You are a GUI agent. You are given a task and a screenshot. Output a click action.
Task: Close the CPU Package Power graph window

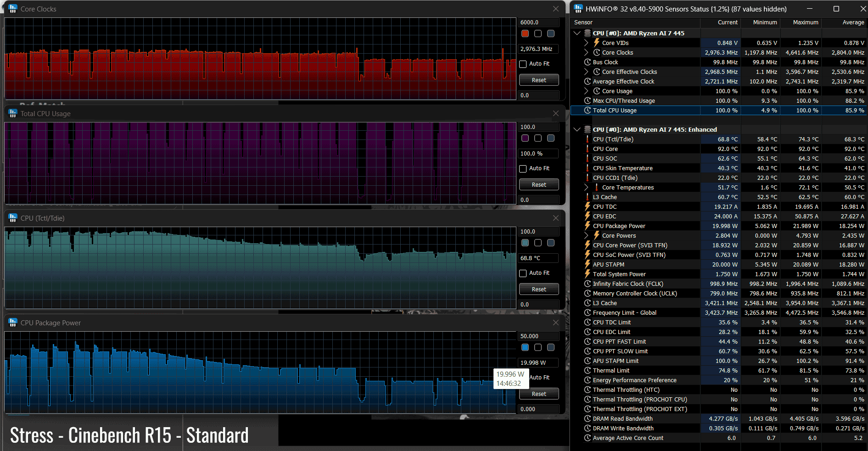tap(556, 323)
